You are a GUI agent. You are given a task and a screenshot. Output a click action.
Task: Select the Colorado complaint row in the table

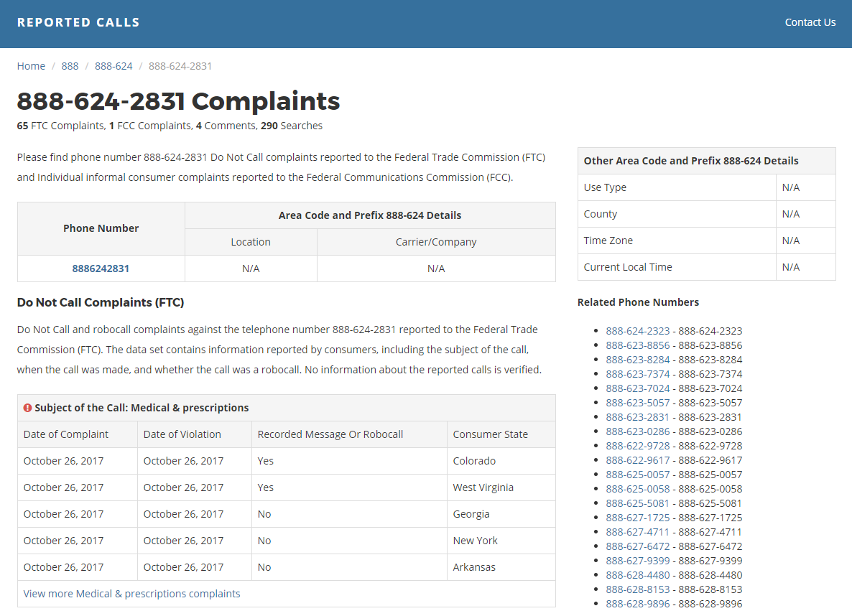[x=287, y=460]
